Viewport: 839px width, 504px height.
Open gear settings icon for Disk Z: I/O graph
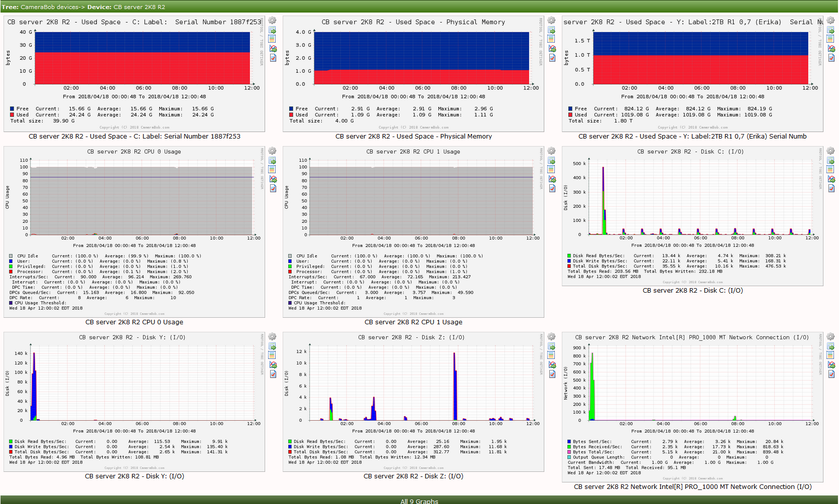point(552,337)
